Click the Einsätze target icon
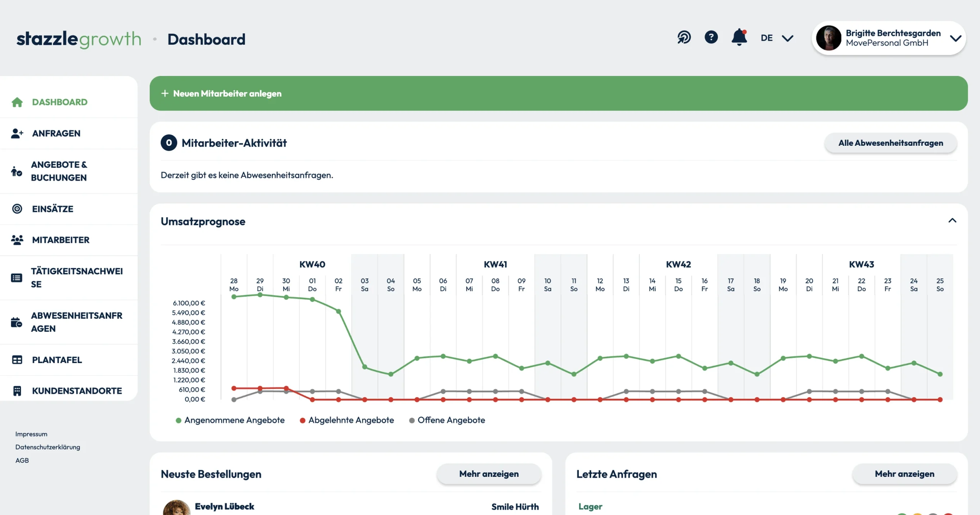The height and width of the screenshot is (515, 980). pos(17,209)
